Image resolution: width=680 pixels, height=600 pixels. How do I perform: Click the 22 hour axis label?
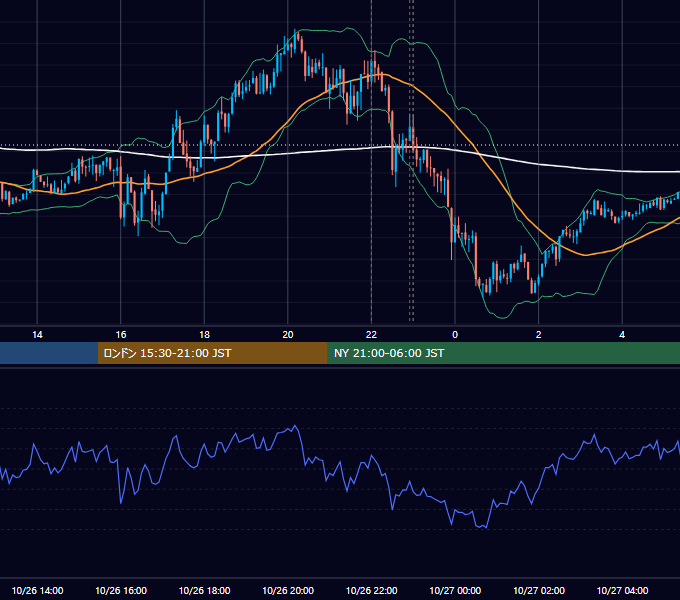click(372, 335)
